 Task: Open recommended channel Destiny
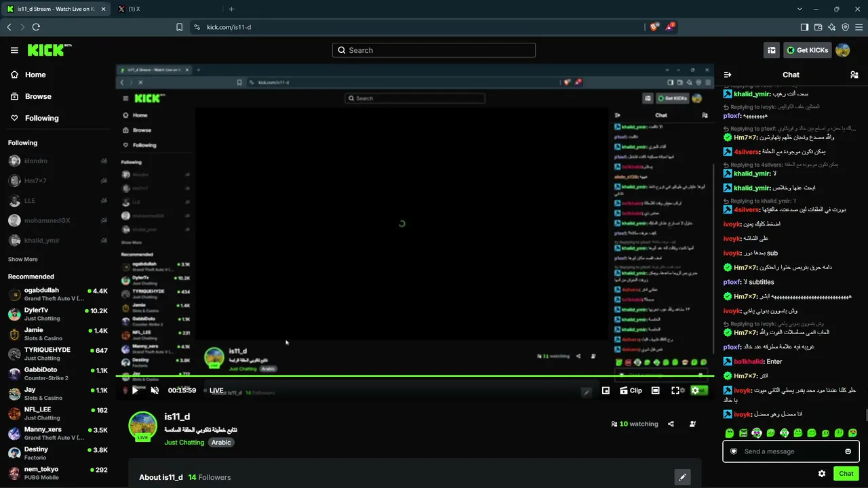click(x=58, y=453)
